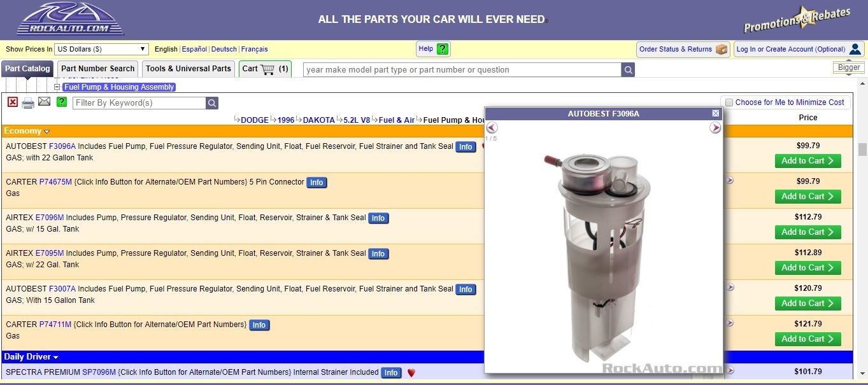Click the 1996 breadcrumb link
This screenshot has height=385, width=868.
[x=286, y=120]
